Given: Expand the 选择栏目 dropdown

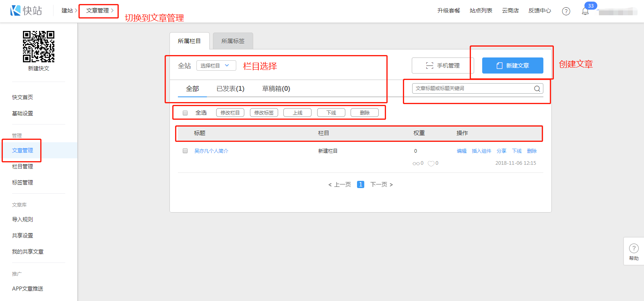Looking at the screenshot, I should click(x=216, y=66).
